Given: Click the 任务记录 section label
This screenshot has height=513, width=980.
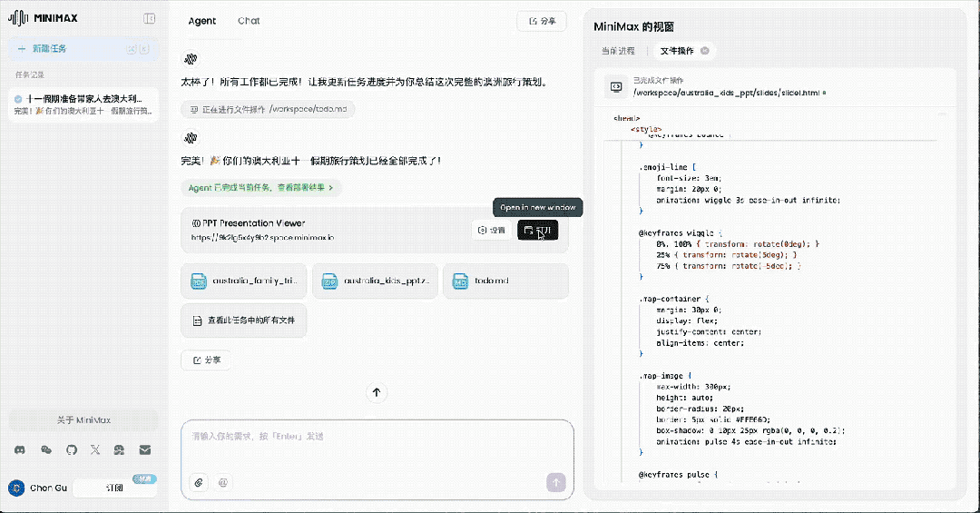Looking at the screenshot, I should pos(30,75).
